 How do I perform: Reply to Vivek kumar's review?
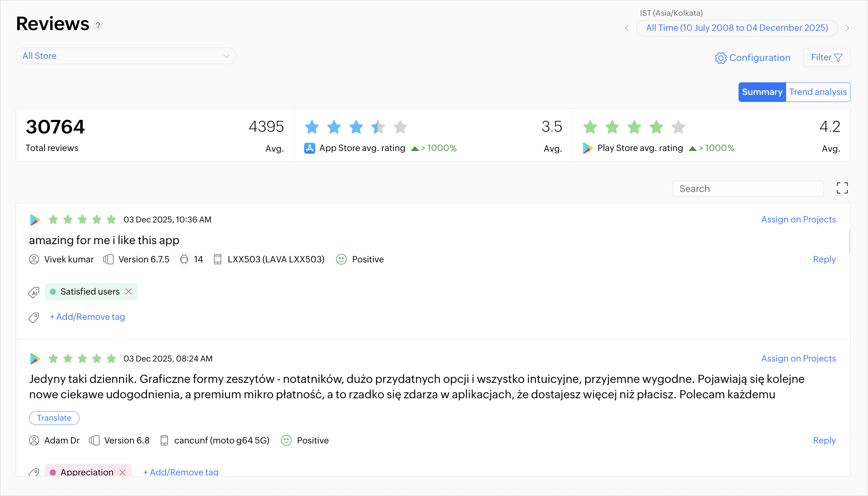[824, 259]
